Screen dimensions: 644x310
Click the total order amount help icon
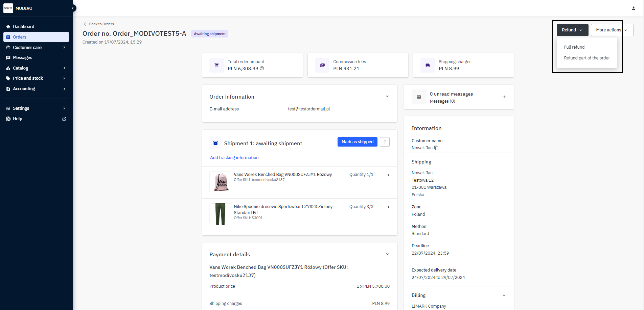tap(262, 69)
